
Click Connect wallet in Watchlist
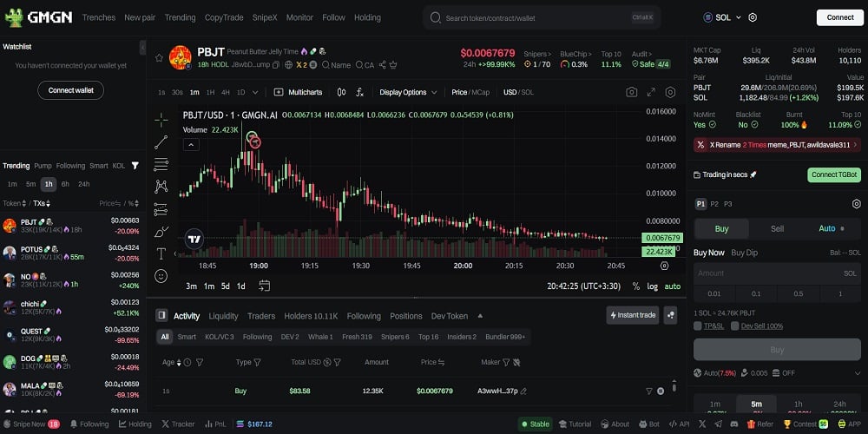(x=70, y=90)
